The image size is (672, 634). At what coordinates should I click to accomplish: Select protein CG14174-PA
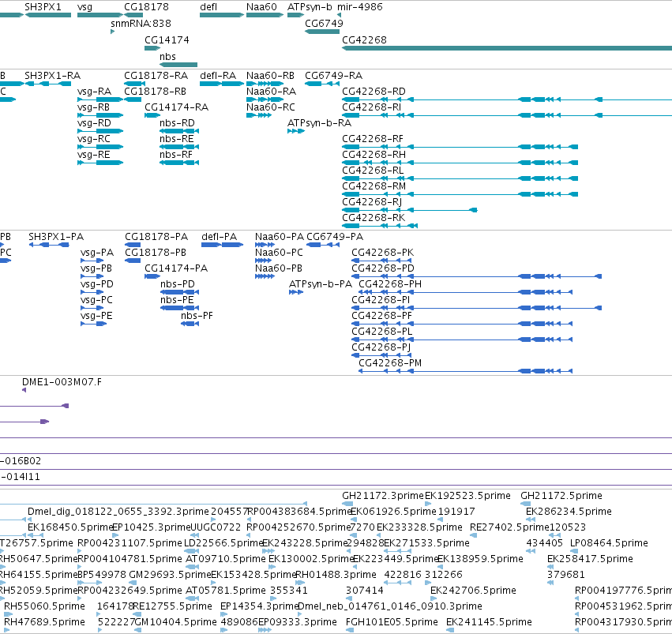(x=176, y=268)
